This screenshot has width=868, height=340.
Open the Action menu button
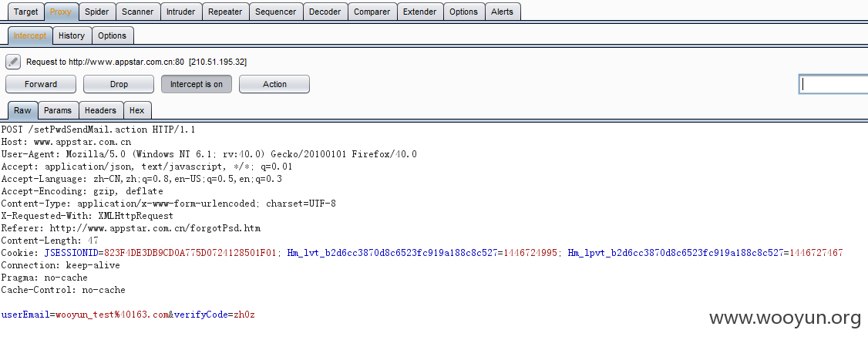pos(274,84)
